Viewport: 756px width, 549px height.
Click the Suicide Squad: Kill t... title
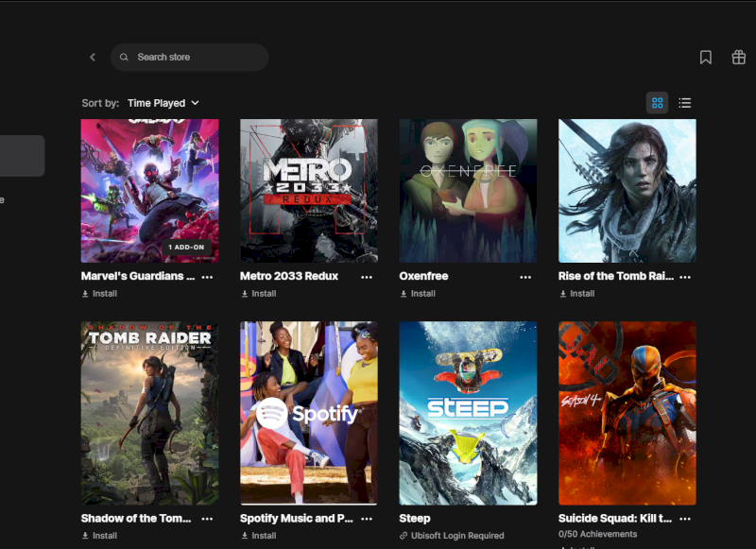click(x=615, y=518)
